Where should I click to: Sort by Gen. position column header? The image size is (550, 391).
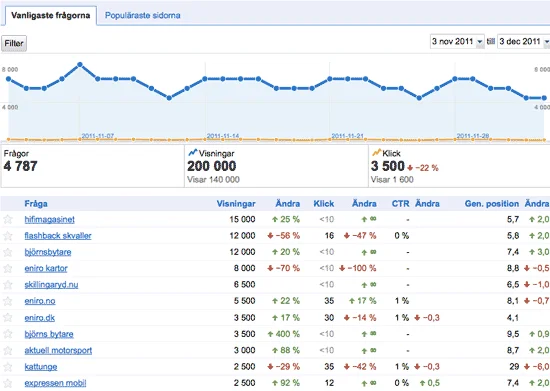point(492,204)
